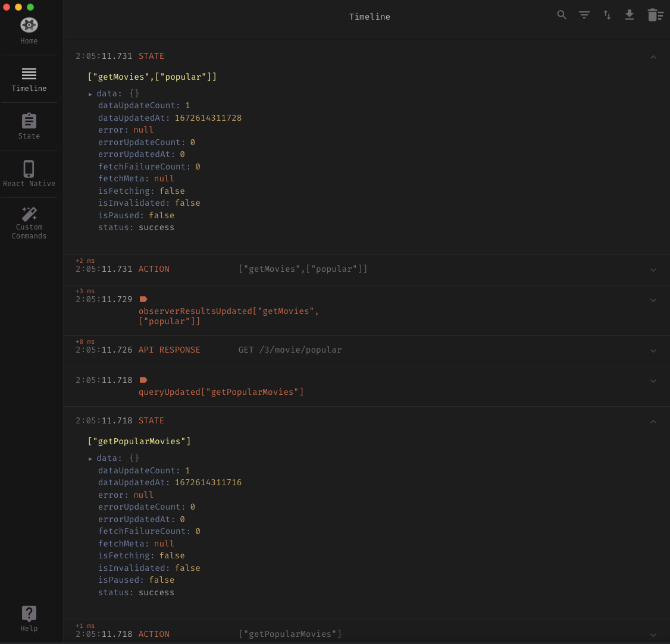Expand the getMovies popular ACTION entry
670x644 pixels.
(x=653, y=270)
